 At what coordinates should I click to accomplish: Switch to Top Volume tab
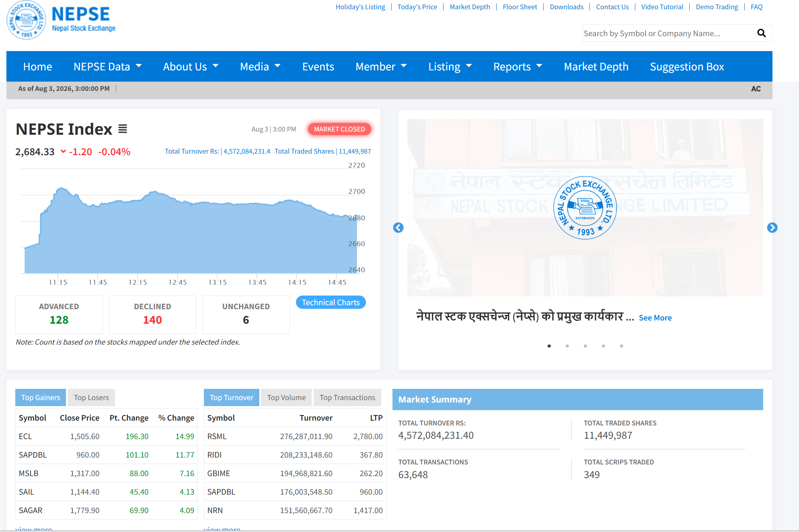coord(286,397)
